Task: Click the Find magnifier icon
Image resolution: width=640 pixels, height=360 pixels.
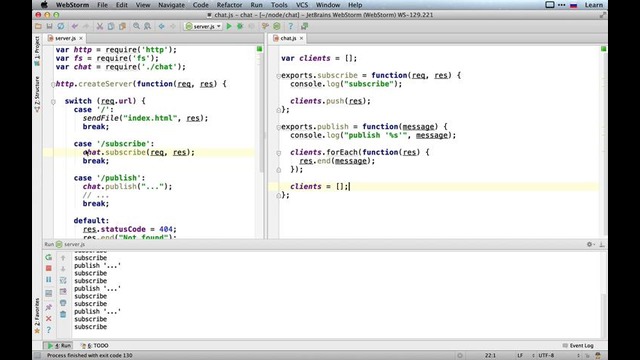Action: tap(136, 26)
